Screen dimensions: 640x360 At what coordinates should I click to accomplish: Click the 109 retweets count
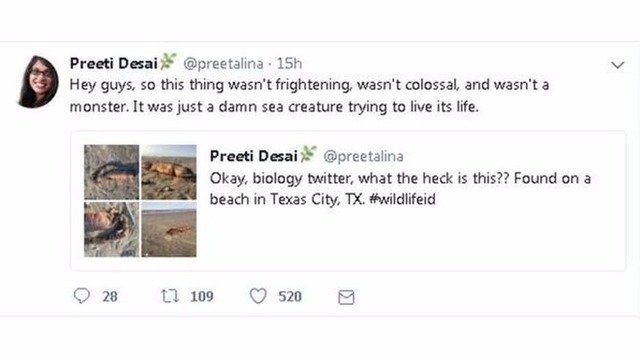pos(202,296)
